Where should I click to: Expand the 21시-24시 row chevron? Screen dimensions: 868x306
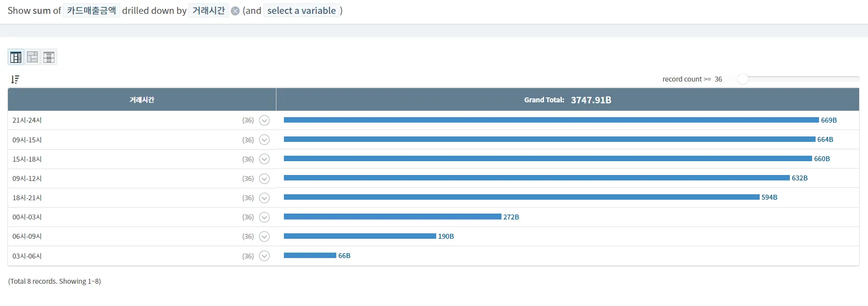(x=265, y=120)
